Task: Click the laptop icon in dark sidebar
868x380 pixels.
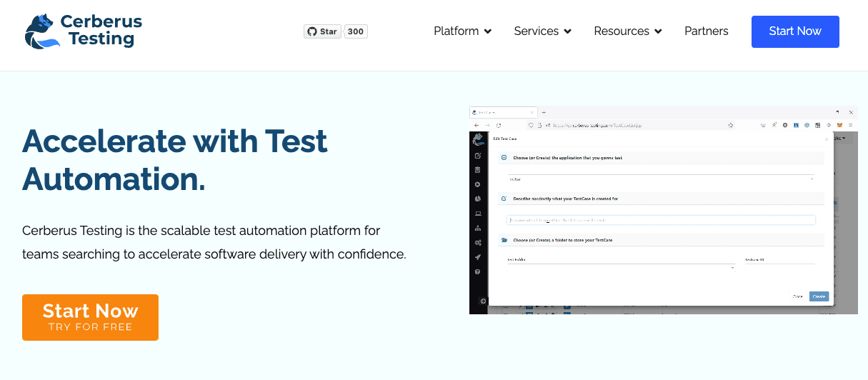Action: [477, 214]
